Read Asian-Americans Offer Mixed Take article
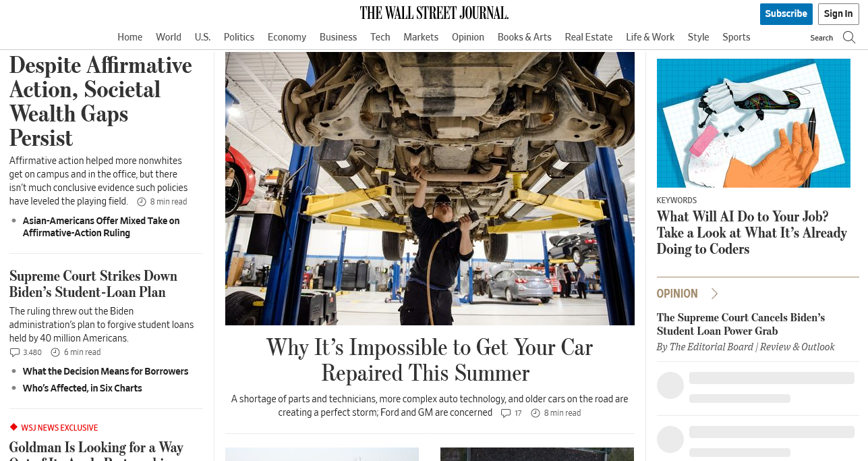This screenshot has width=868, height=461. (101, 227)
